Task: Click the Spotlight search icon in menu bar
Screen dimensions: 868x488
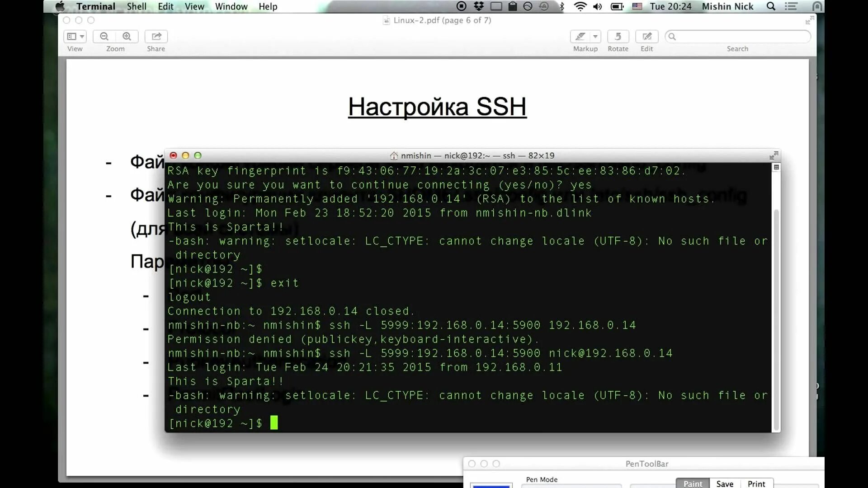Action: (771, 6)
